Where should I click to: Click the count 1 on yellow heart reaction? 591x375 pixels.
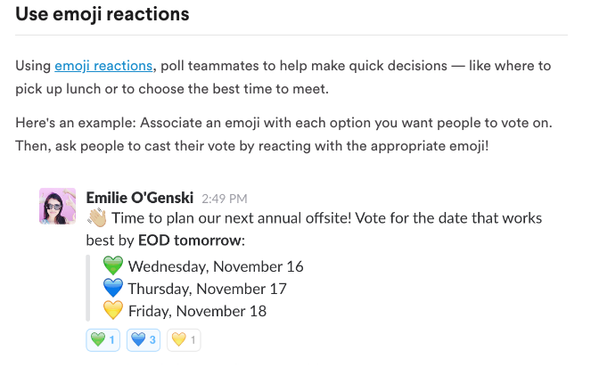pyautogui.click(x=193, y=340)
